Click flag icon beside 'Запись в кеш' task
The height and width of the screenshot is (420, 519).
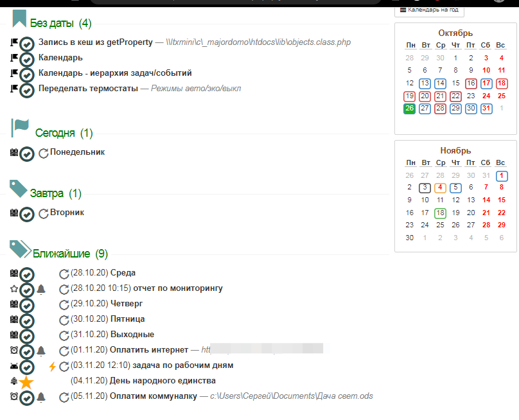coord(14,42)
